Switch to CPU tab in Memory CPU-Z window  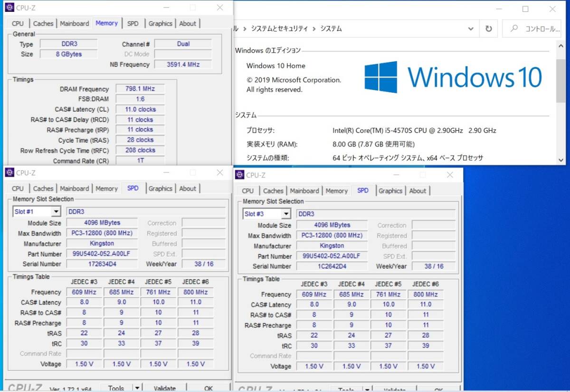[x=18, y=23]
